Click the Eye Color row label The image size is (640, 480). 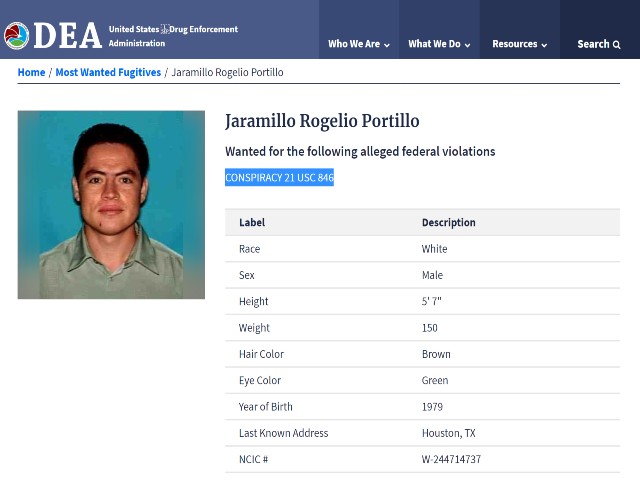(260, 380)
